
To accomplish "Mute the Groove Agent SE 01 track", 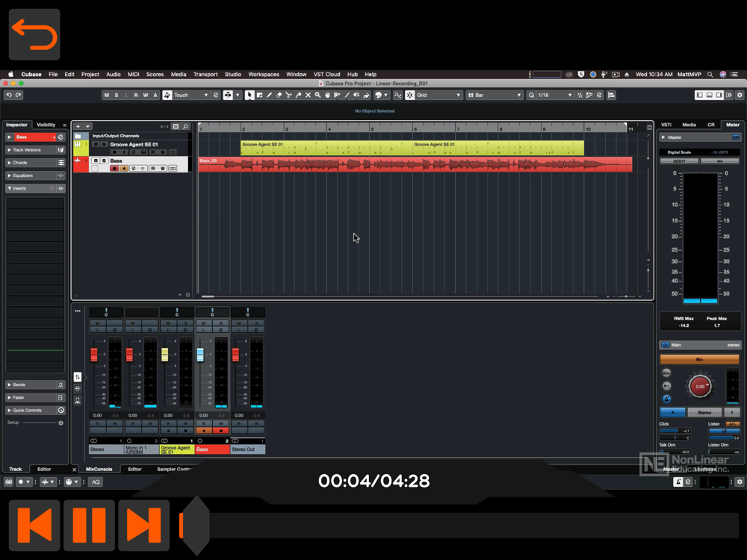I will point(96,144).
